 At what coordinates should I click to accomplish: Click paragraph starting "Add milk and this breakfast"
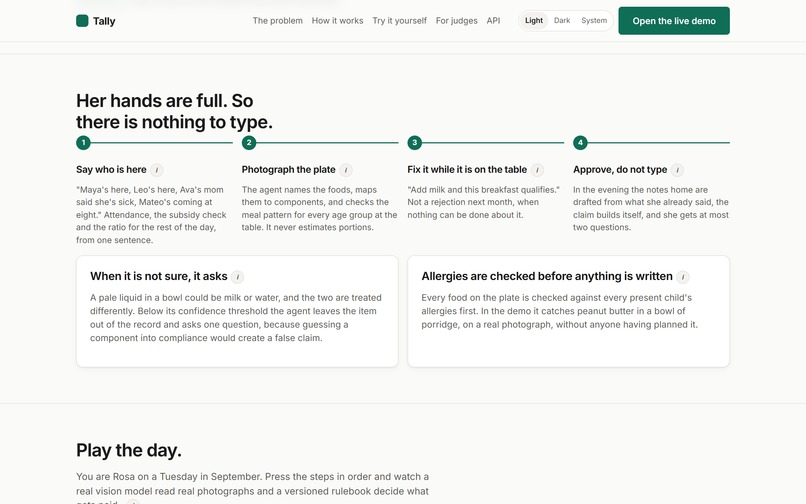point(483,202)
